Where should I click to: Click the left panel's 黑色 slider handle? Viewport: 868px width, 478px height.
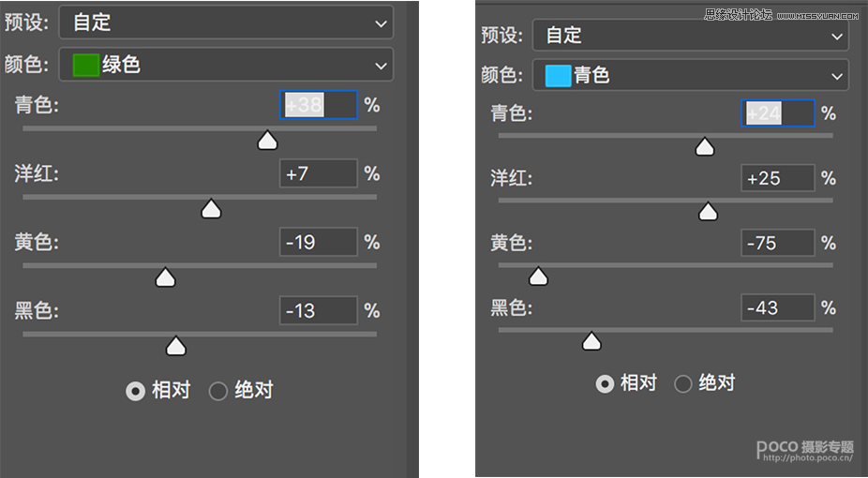pos(175,347)
